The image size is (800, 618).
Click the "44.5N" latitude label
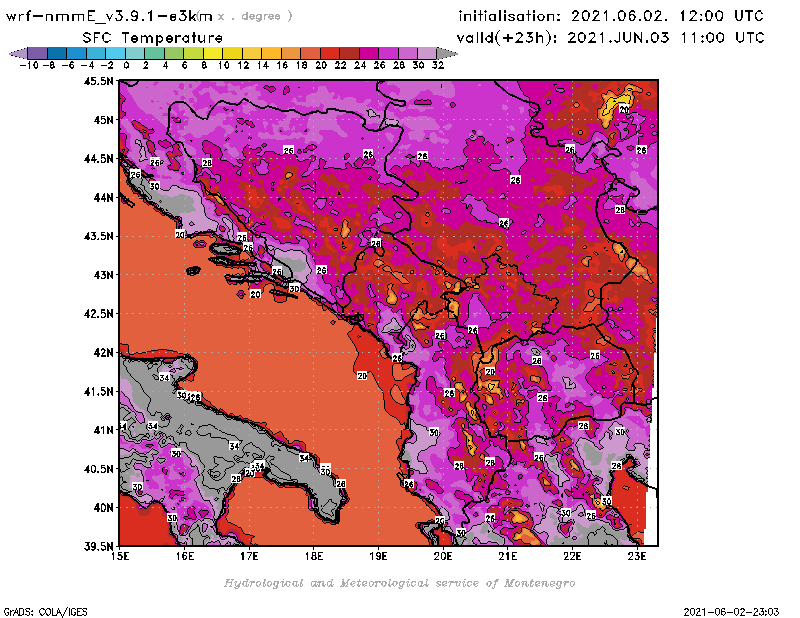[x=98, y=159]
